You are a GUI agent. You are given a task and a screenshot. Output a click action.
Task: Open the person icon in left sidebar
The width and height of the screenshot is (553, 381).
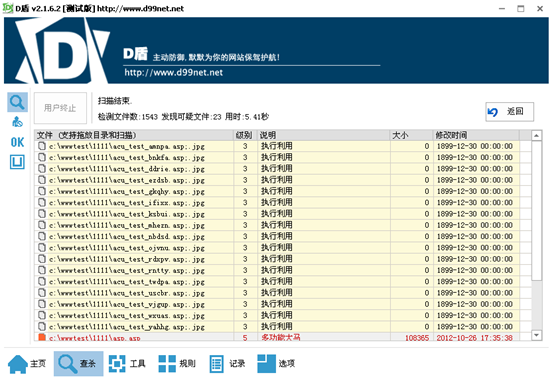pyautogui.click(x=17, y=122)
